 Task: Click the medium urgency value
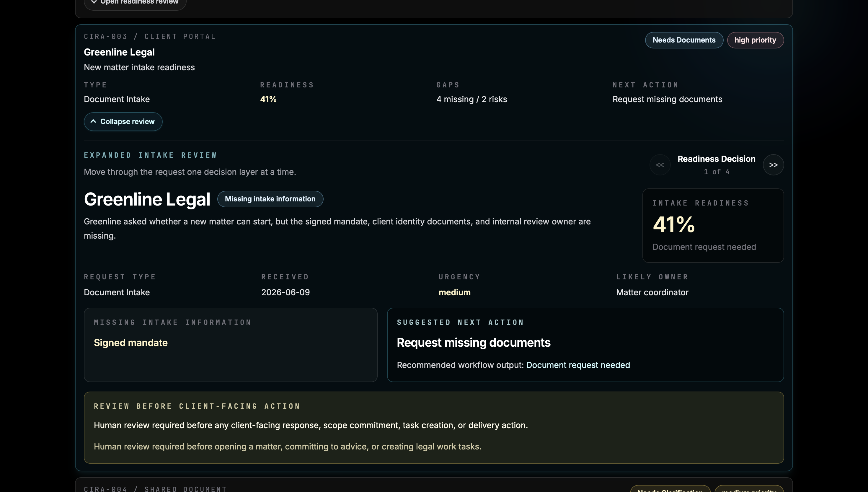454,293
